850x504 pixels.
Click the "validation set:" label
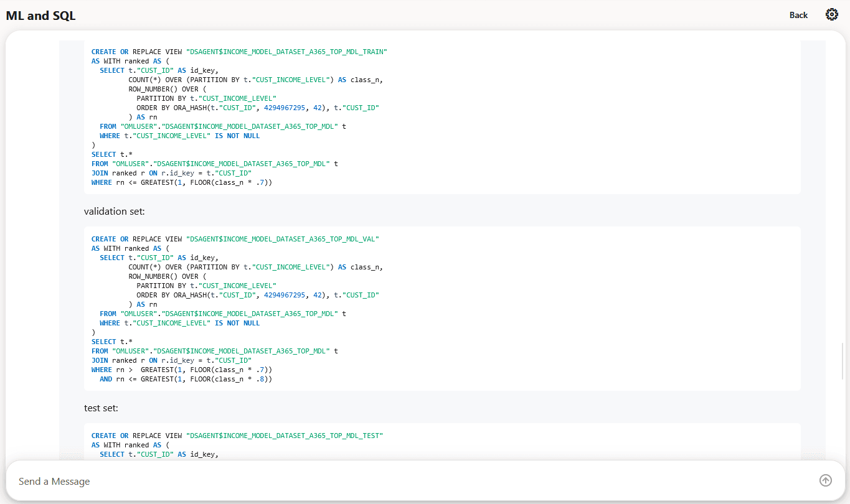pos(115,212)
